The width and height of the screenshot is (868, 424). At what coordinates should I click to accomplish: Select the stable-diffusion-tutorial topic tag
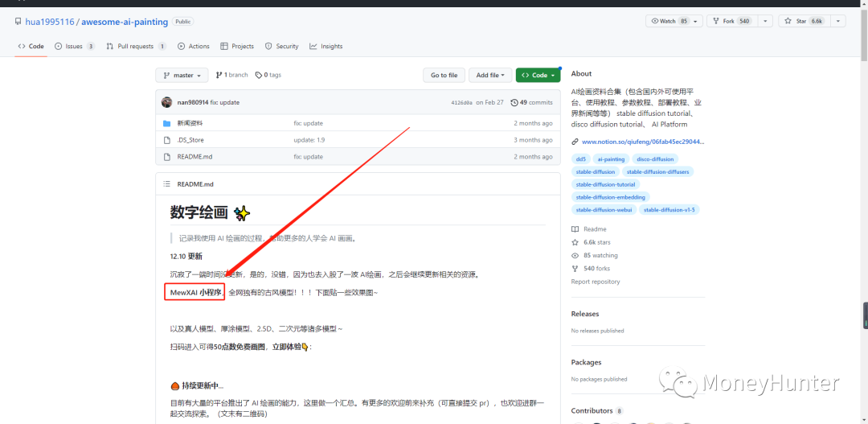click(606, 184)
